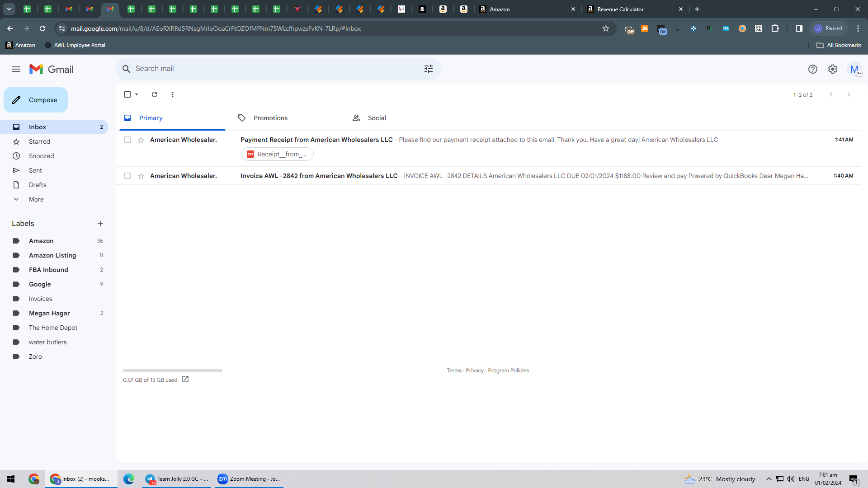This screenshot has width=868, height=488.
Task: Open the Gmail Support help icon
Action: pyautogui.click(x=812, y=69)
